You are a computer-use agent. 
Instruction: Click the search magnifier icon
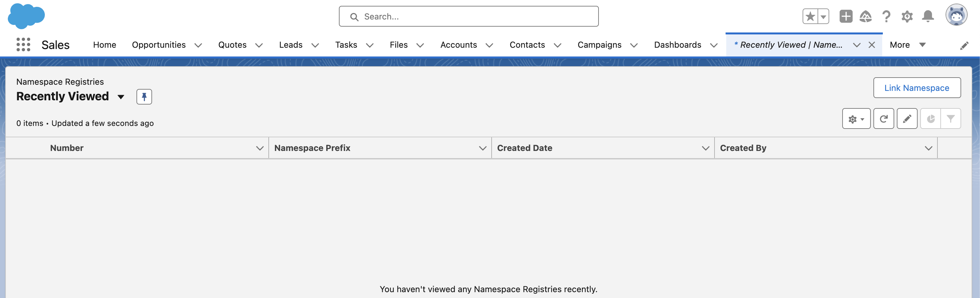click(x=354, y=17)
